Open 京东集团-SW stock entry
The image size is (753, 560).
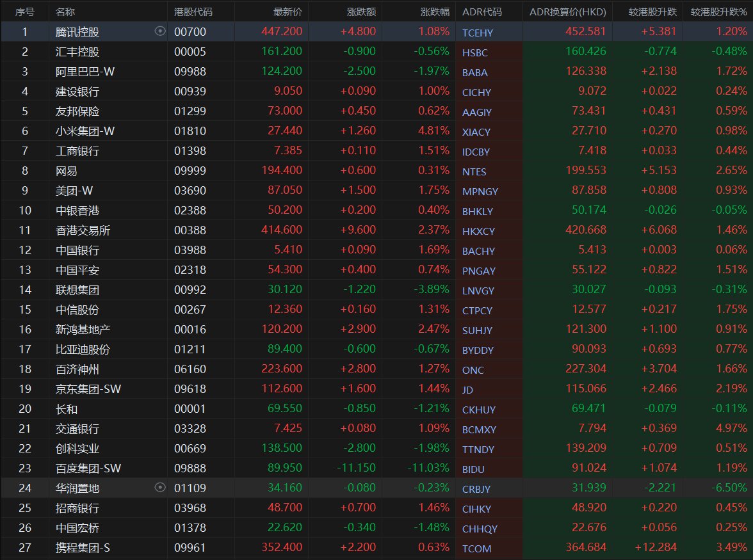click(x=88, y=389)
